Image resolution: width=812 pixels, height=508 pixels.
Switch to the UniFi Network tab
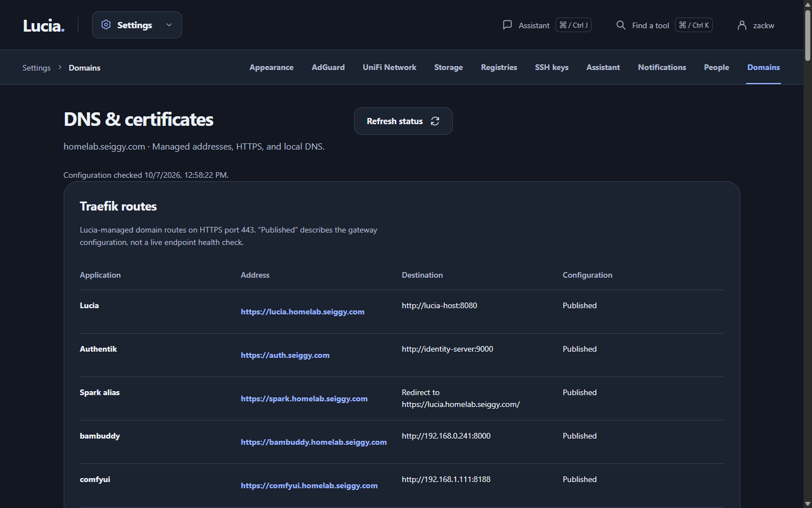[389, 67]
